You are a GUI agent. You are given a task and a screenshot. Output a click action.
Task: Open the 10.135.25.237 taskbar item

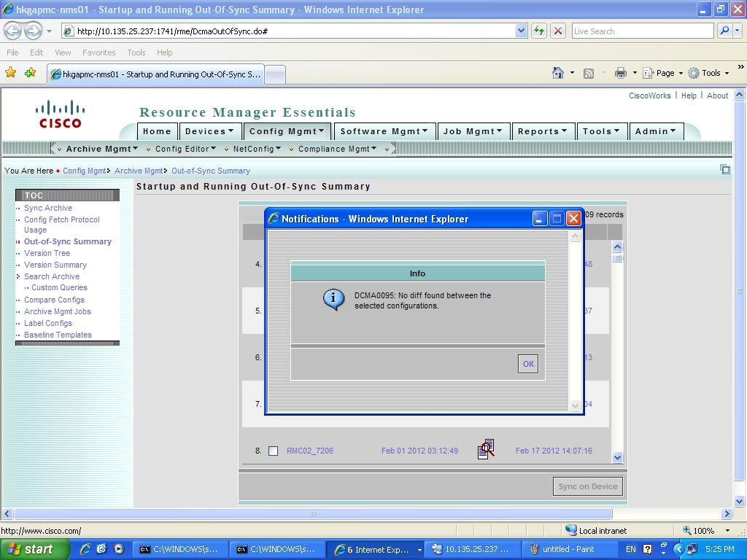point(471,549)
